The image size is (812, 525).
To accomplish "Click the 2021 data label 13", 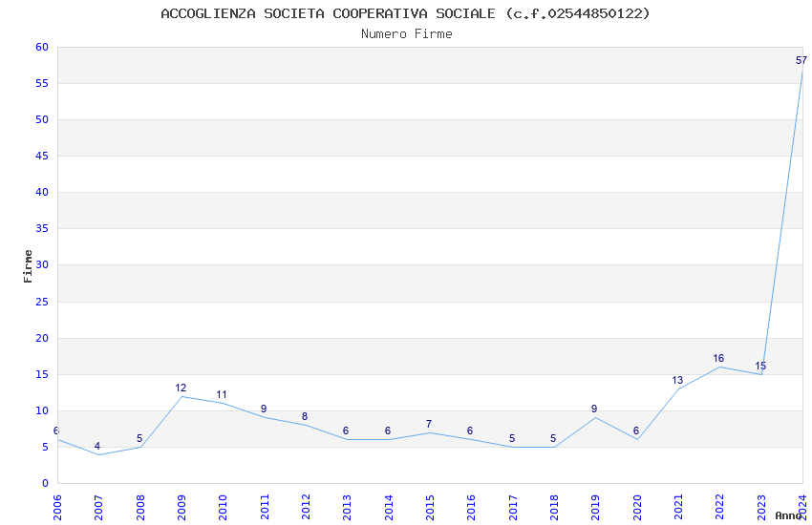I will pos(677,380).
